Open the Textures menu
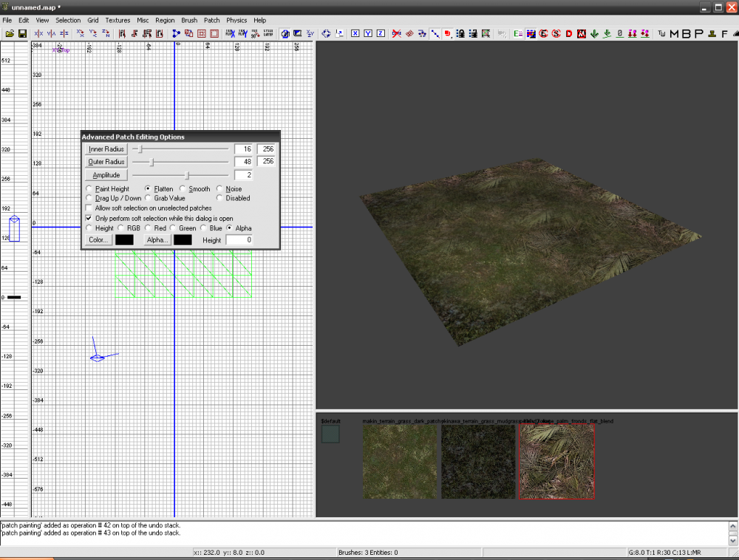The height and width of the screenshot is (560, 739). (118, 20)
